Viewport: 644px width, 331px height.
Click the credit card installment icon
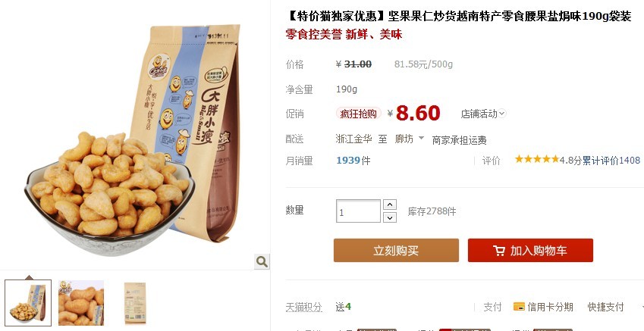519,307
